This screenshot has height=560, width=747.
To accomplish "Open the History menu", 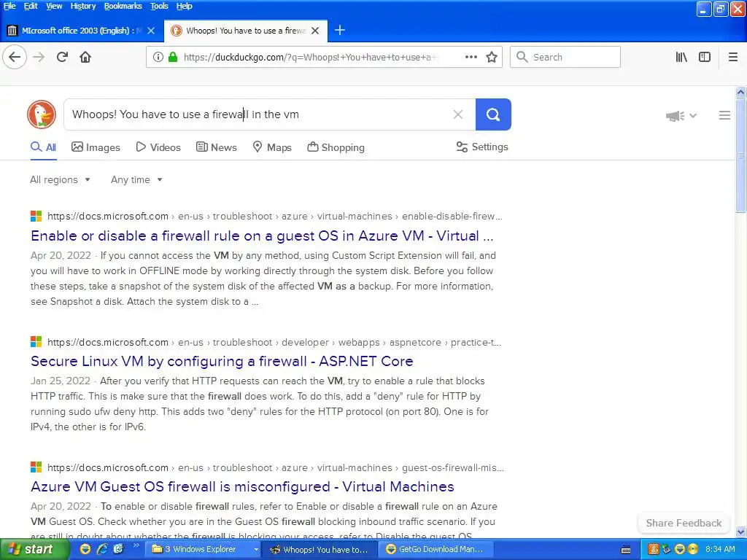I will (83, 6).
